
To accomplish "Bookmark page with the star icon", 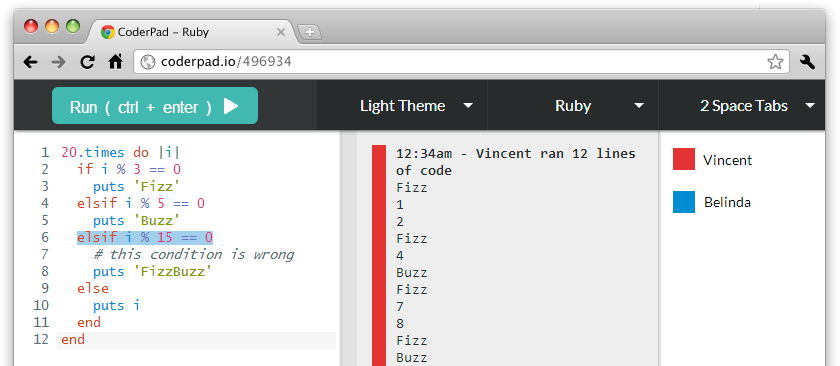I will click(x=775, y=62).
